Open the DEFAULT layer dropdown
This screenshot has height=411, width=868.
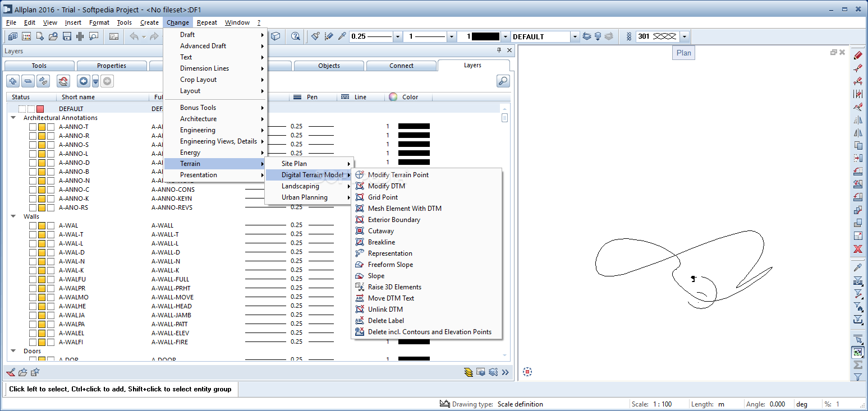coord(575,36)
